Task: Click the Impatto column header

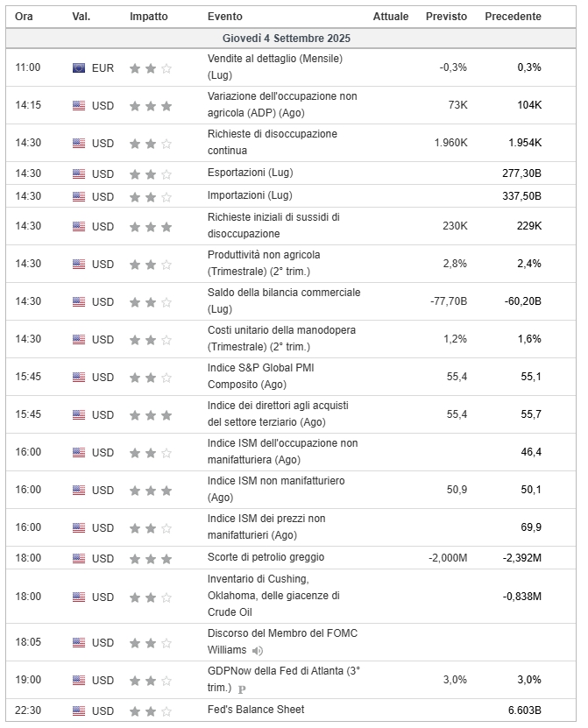Action: [x=151, y=17]
